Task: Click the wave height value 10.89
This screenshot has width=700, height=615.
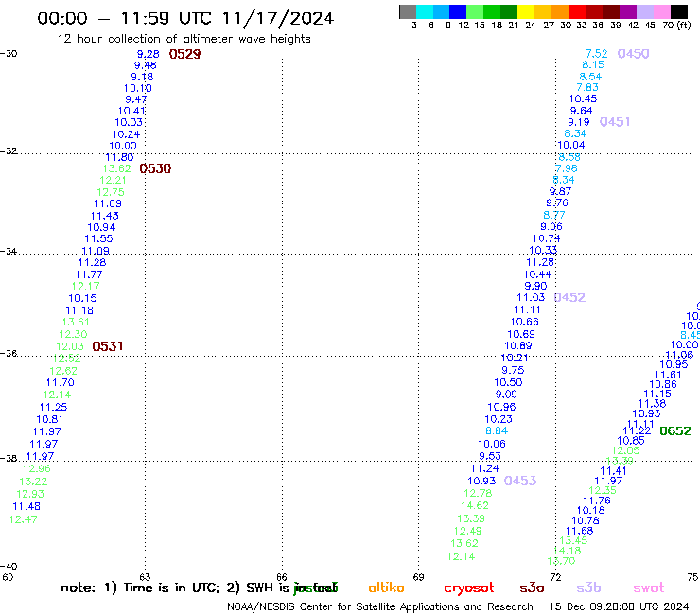Action: coord(518,345)
